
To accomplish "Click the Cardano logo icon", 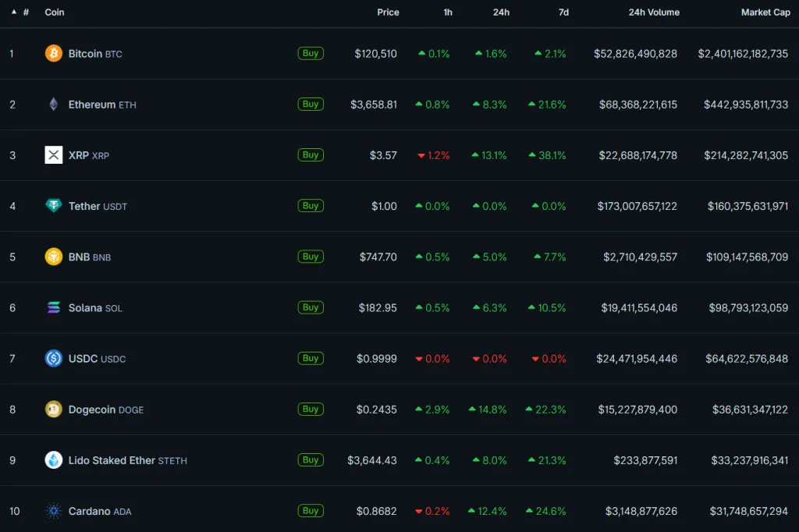I will tap(53, 511).
